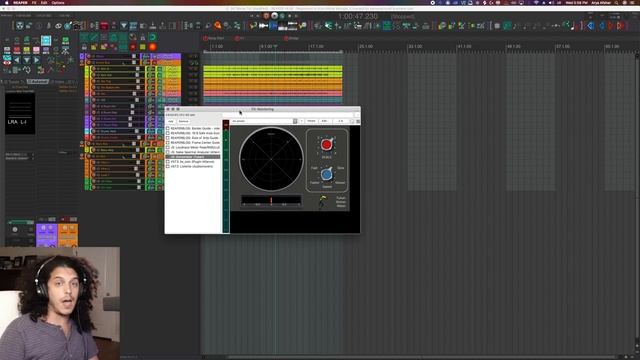Screen dimensions: 640x360
Task: Click the red rectangular icon in main toolbar
Action: tap(104, 26)
